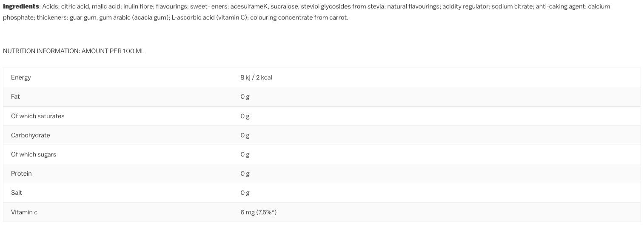Click the 6 mg (7,5%*) value

[x=258, y=212]
